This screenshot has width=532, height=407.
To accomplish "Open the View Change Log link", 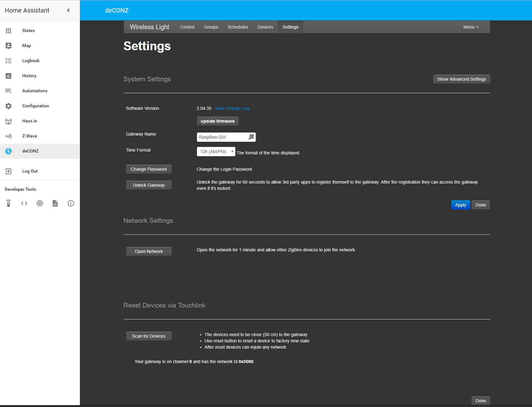I will click(x=232, y=108).
